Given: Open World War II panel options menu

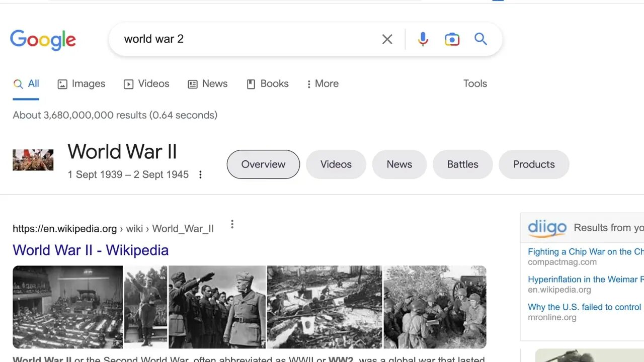Looking at the screenshot, I should click(200, 174).
